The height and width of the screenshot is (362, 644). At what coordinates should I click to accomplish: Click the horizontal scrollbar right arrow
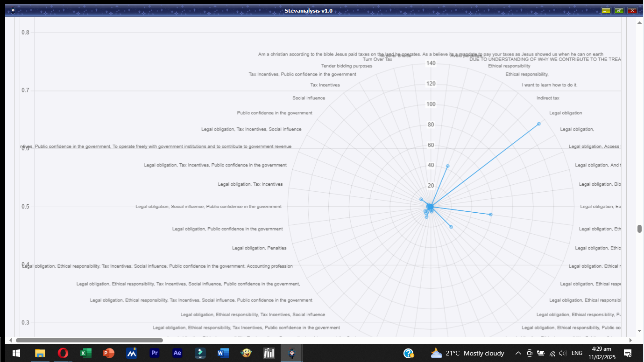pos(630,340)
